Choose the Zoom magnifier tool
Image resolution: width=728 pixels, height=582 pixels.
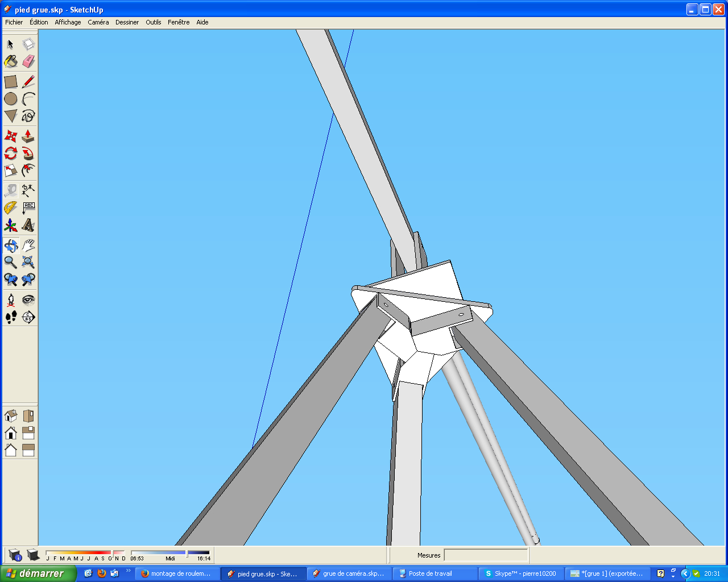tap(11, 262)
